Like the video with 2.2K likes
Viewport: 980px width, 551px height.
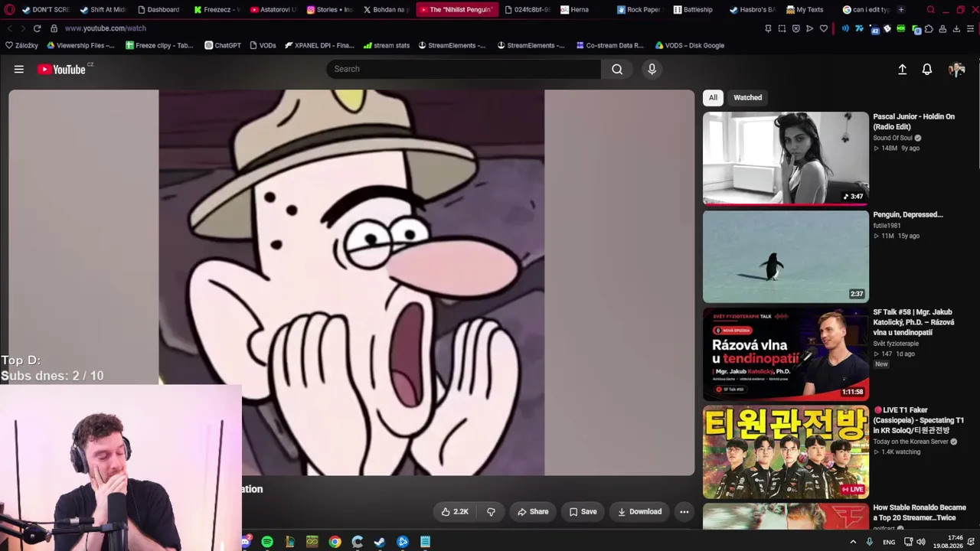pos(455,512)
